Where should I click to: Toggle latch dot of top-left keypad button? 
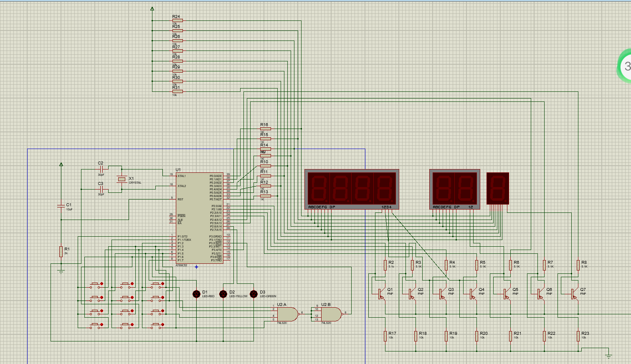pyautogui.click(x=102, y=284)
